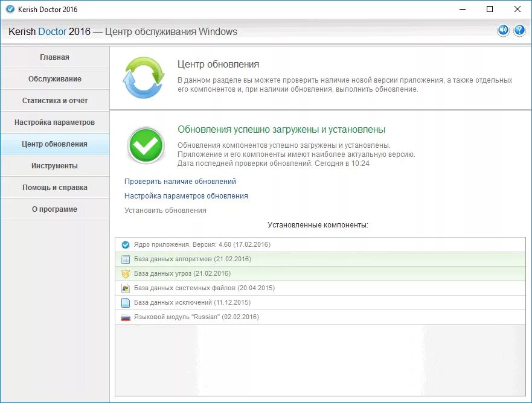Click Обновления успешно загружены и установлены heading
Screen dimensions: 532x403
pos(281,130)
